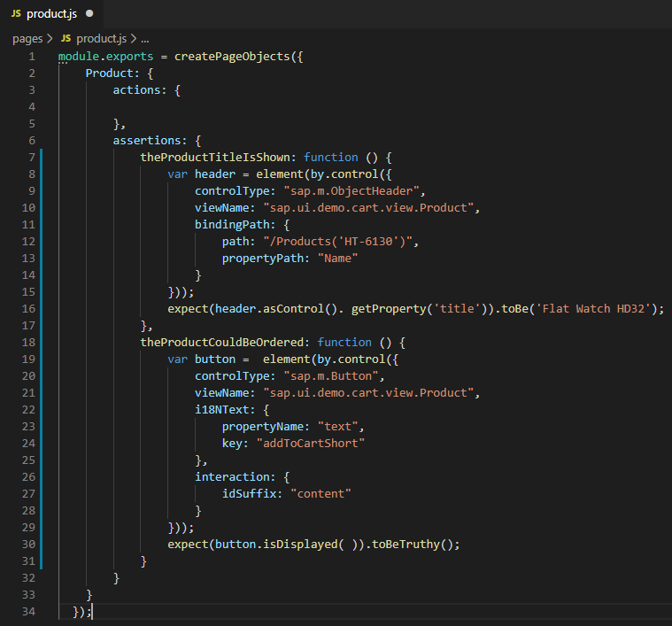672x626 pixels.
Task: Click line number 18 in the gutter
Action: [28, 343]
